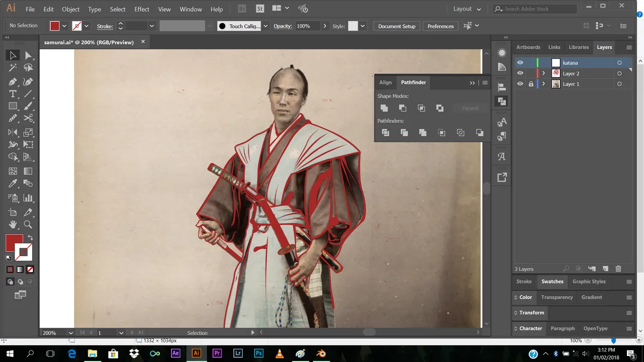Select the Column Graph tool
The image size is (644, 362).
coord(29,198)
